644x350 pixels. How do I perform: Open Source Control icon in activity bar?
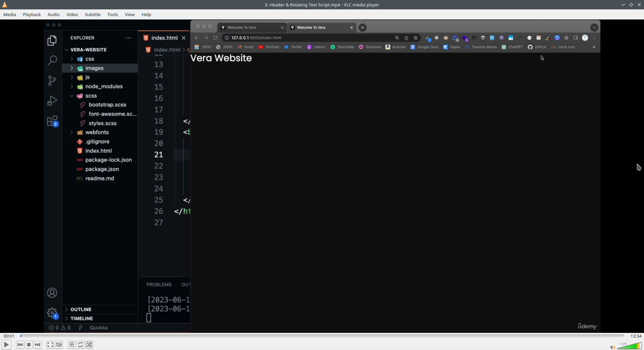[x=52, y=81]
